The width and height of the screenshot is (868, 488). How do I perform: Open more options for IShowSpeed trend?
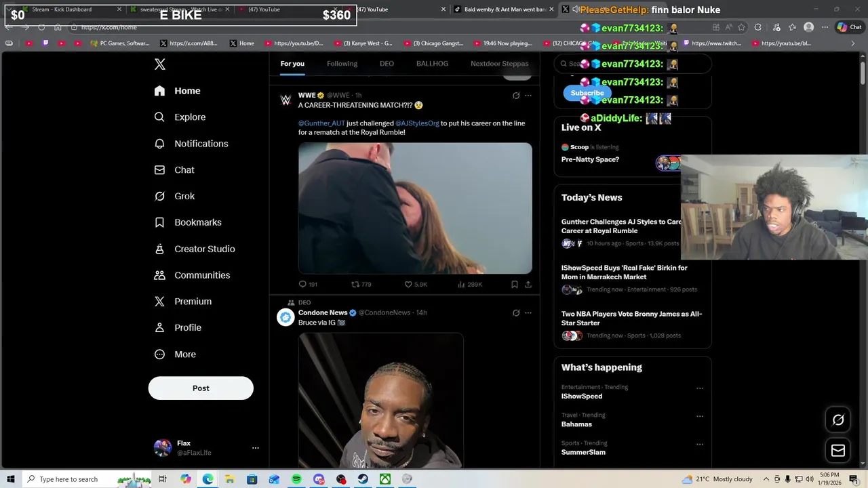(700, 388)
